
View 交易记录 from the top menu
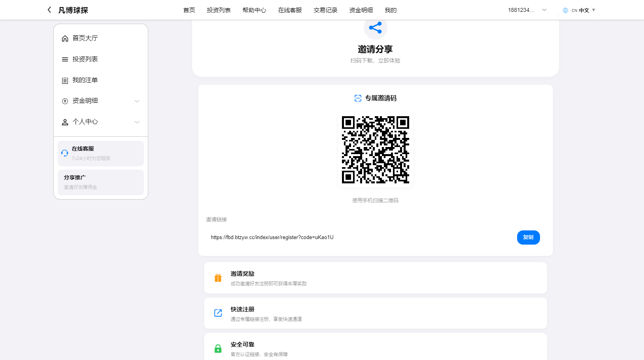point(325,10)
